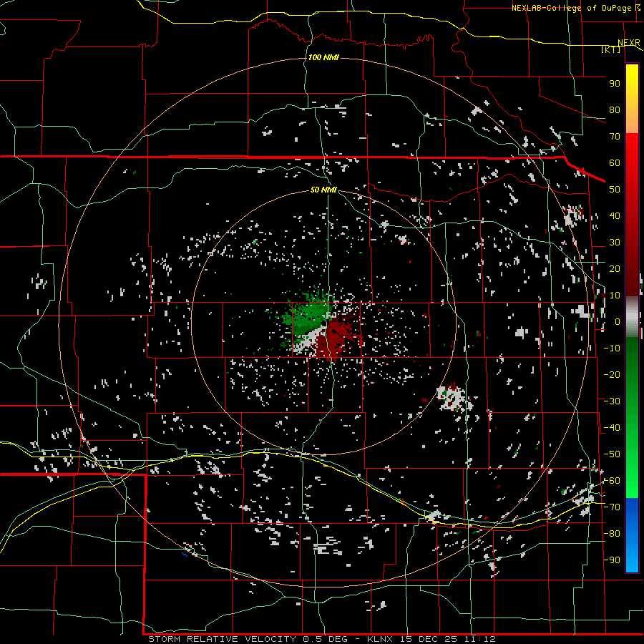644x644 pixels.
Task: Click the positive 50 scale label
Action: coord(615,190)
